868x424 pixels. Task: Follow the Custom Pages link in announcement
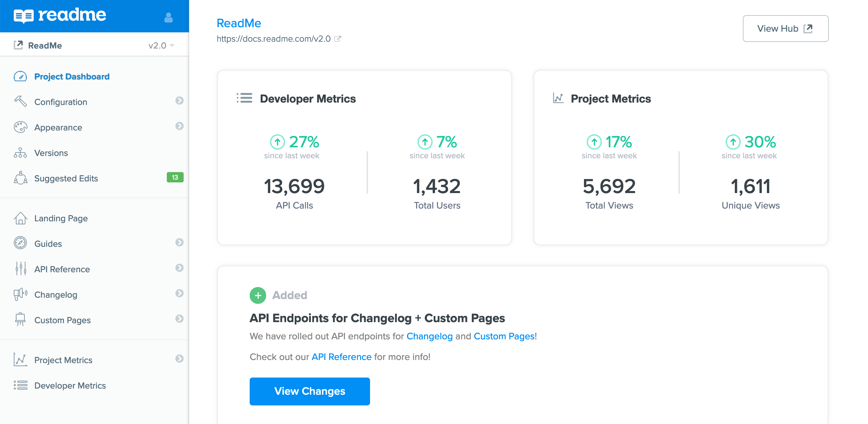click(504, 336)
